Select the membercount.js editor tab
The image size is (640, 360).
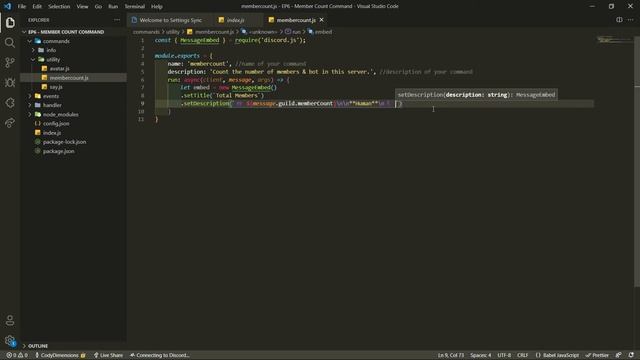tap(296, 20)
